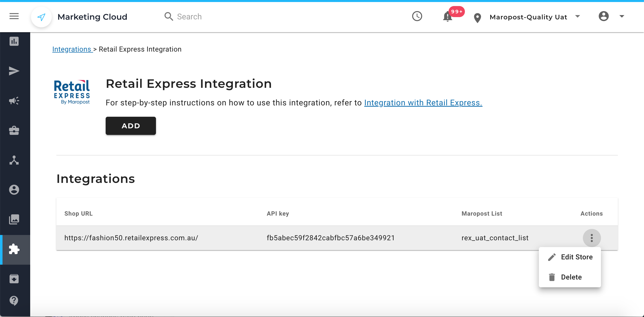Click the image library sidebar icon

click(x=14, y=219)
